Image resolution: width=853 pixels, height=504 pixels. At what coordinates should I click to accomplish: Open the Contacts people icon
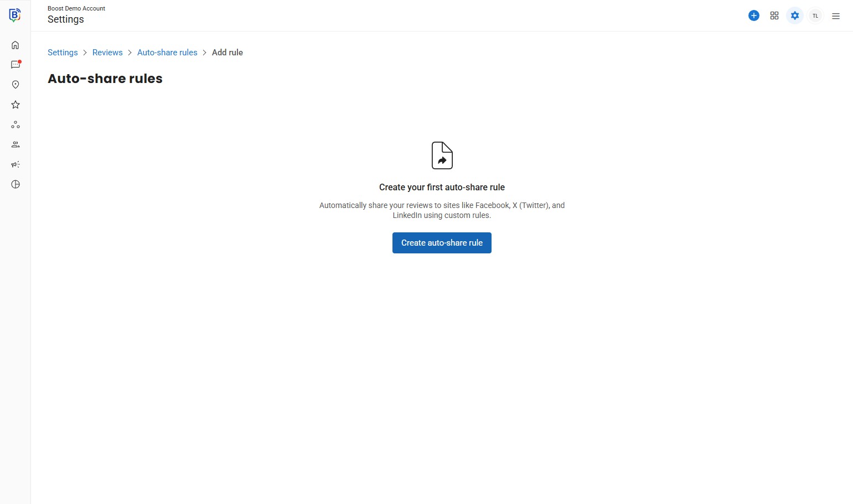(15, 145)
